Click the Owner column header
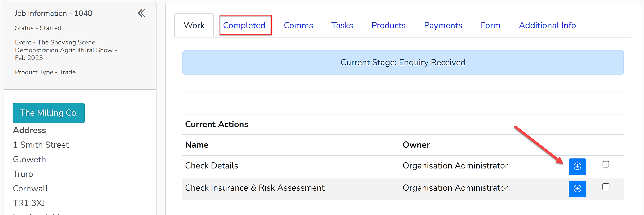644x215 pixels. (416, 145)
